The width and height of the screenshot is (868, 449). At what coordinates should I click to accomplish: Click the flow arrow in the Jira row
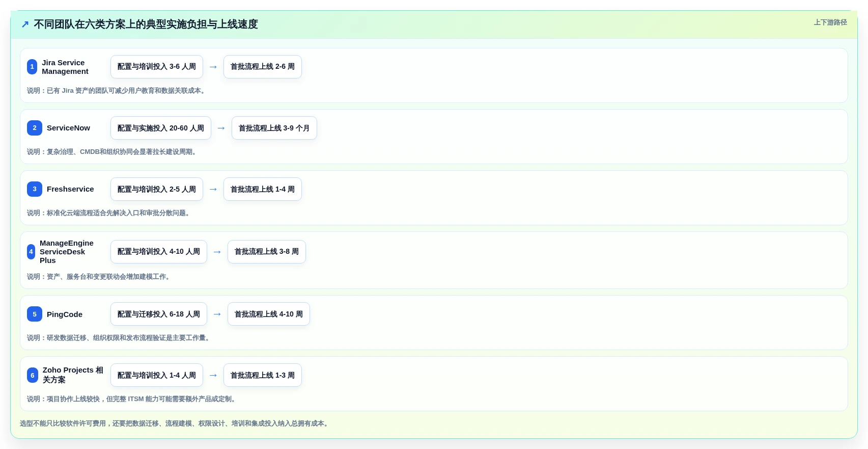coord(213,67)
